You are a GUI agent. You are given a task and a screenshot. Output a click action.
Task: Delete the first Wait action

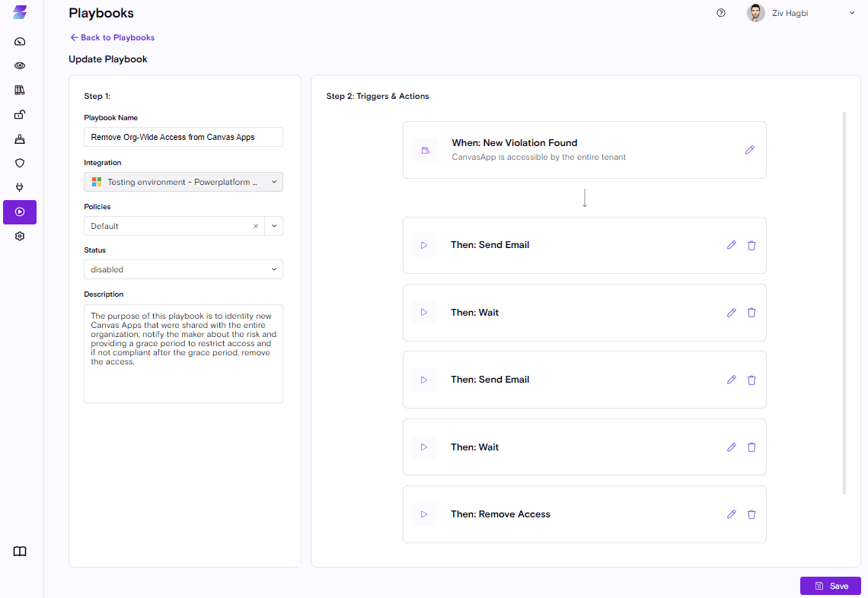pyautogui.click(x=752, y=313)
